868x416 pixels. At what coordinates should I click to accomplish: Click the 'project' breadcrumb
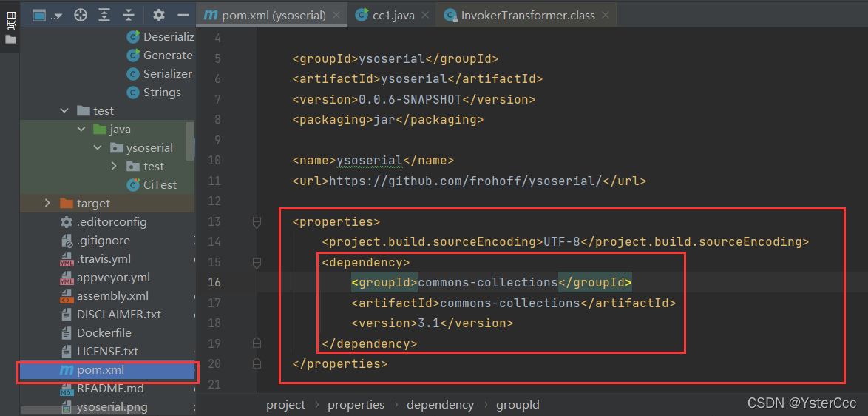(285, 405)
